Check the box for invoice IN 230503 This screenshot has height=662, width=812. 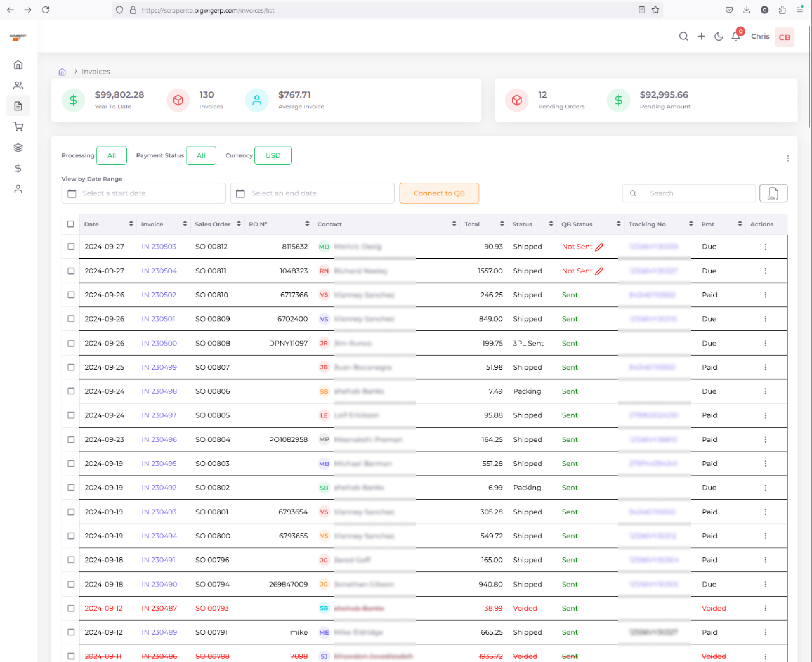tap(71, 246)
